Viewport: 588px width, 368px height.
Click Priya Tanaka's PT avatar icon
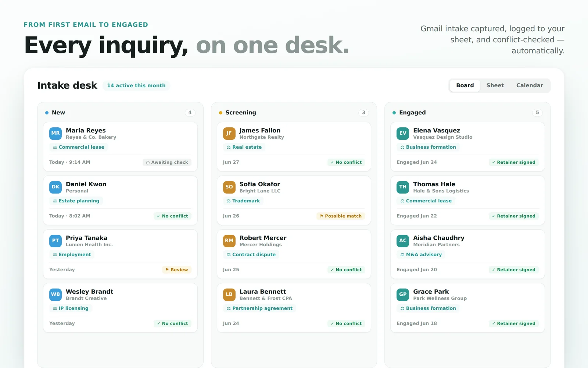55,241
